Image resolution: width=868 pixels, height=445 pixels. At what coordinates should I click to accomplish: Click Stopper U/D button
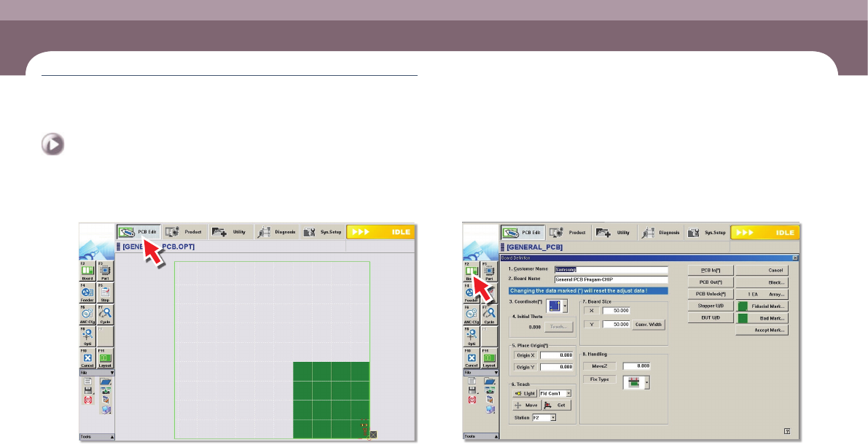tap(711, 306)
